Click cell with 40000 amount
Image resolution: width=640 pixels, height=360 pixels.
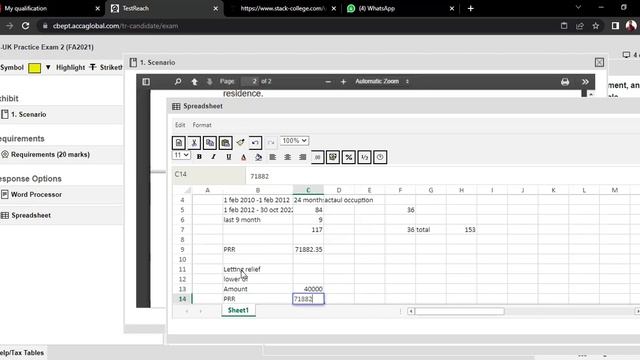click(x=308, y=289)
